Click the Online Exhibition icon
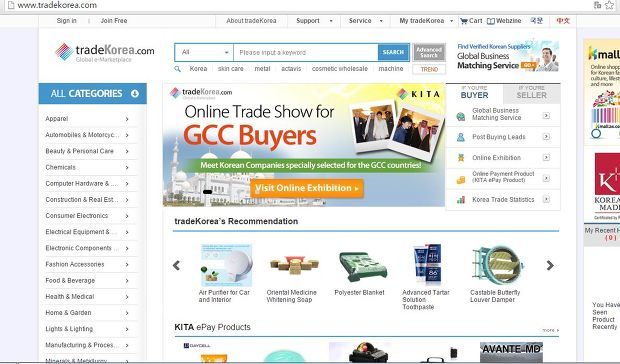This screenshot has height=364, width=620. point(461,158)
